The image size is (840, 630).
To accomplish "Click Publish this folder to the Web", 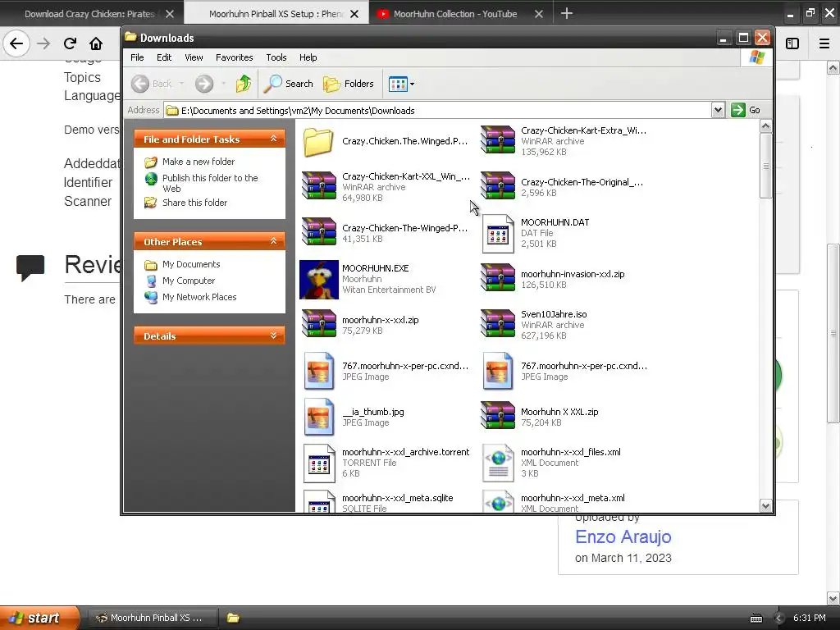I will 210,183.
